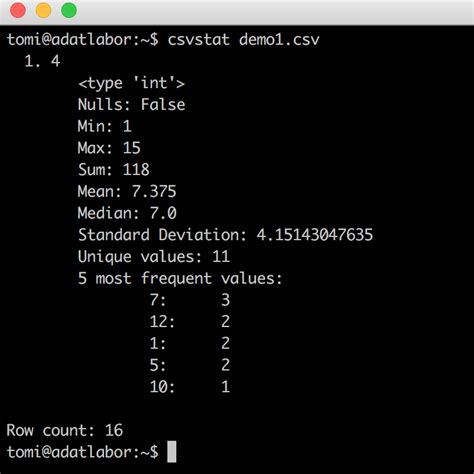Click the 'Sum: 118' line
This screenshot has width=474, height=474.
click(x=114, y=170)
